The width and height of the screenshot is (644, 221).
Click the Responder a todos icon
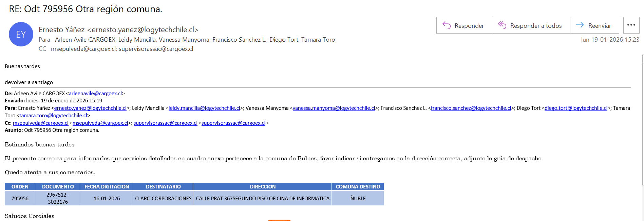[502, 25]
